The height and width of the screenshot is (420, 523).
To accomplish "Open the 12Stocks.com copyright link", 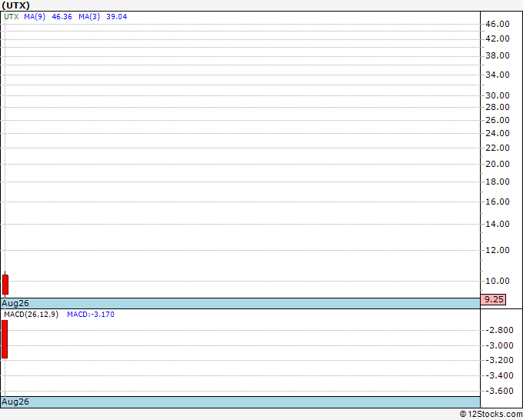I will [x=491, y=415].
